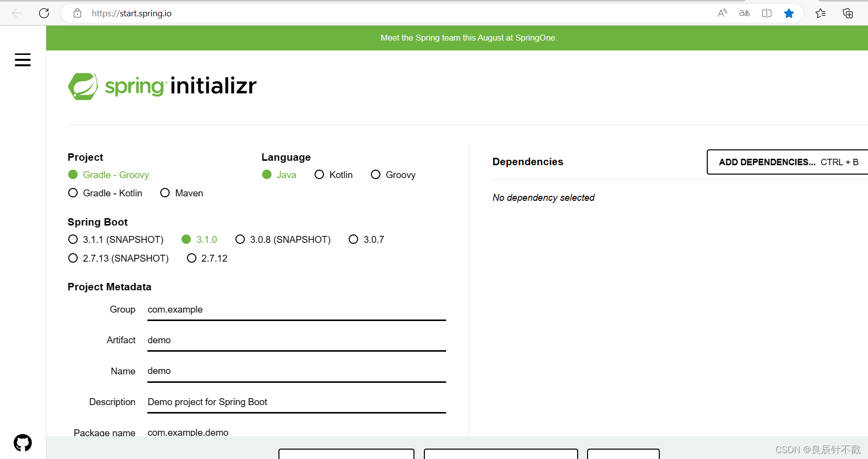Click the Artifact input field

[x=297, y=340]
